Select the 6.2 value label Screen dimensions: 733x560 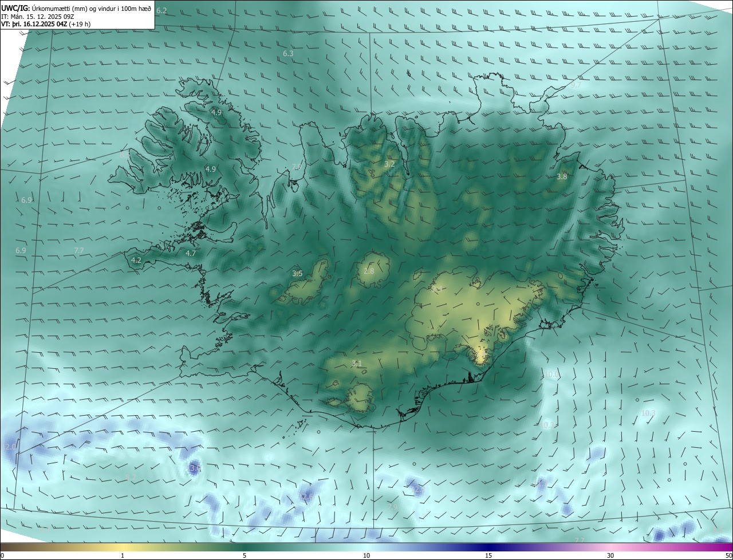tap(161, 11)
